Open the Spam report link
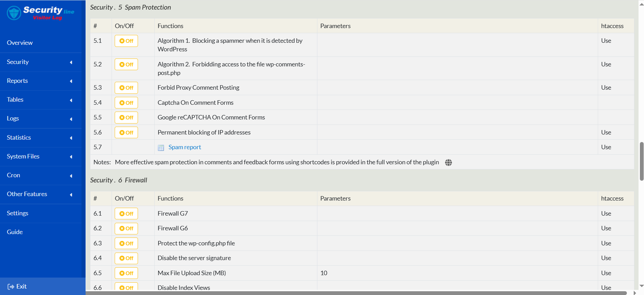 pos(185,147)
